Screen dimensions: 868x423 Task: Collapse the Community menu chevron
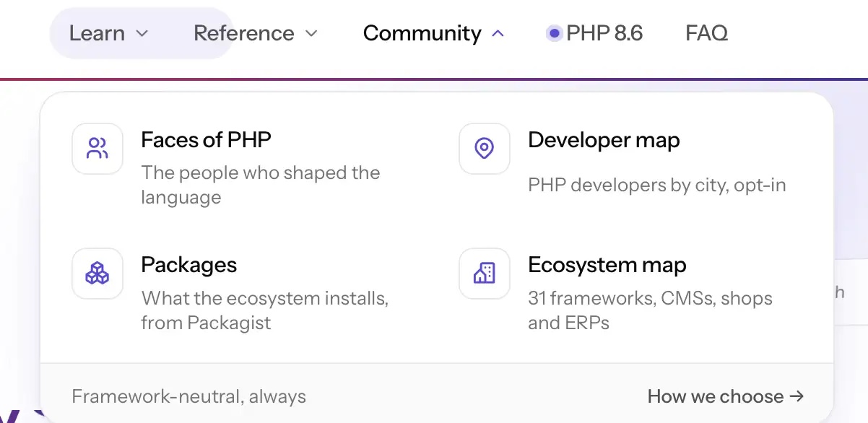pyautogui.click(x=498, y=34)
